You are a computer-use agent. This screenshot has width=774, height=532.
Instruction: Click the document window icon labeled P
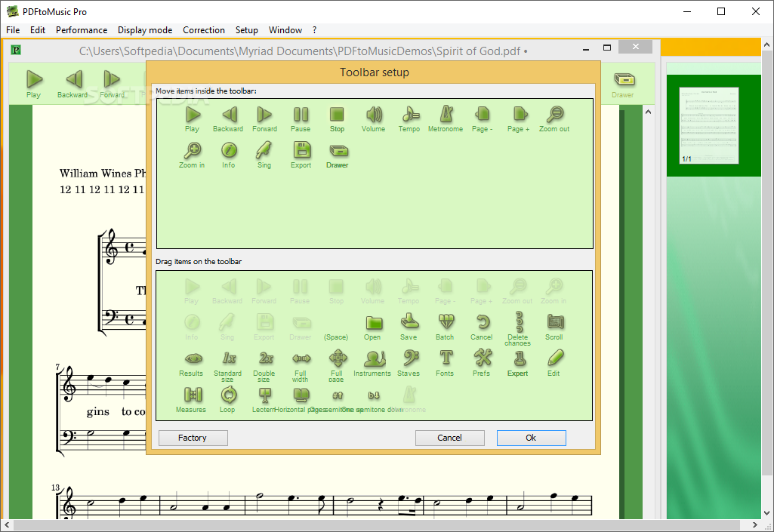(16, 50)
